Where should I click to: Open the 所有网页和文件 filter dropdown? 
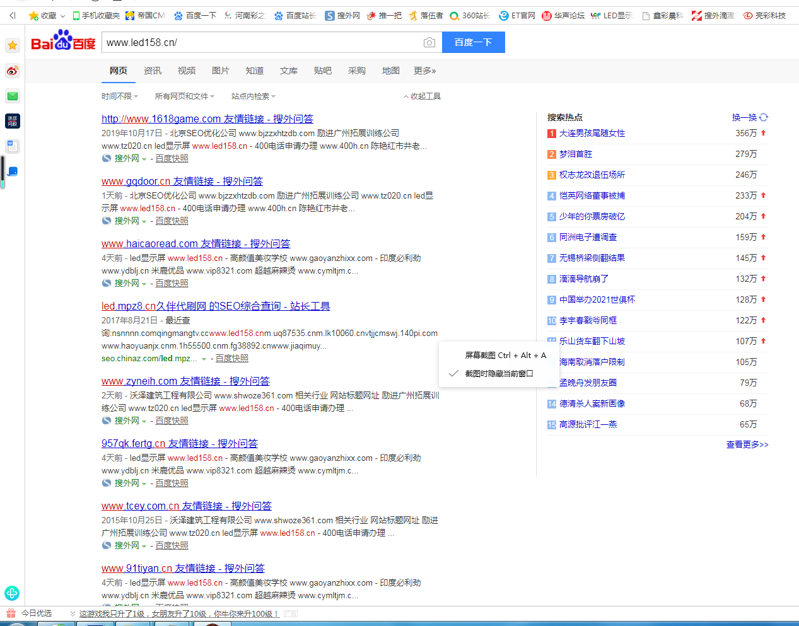(x=184, y=96)
